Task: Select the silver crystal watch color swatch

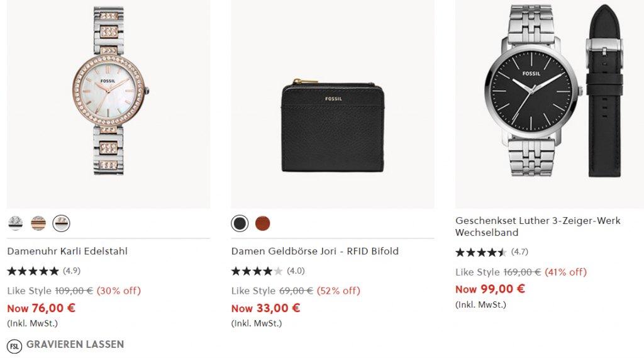Action: (x=16, y=223)
